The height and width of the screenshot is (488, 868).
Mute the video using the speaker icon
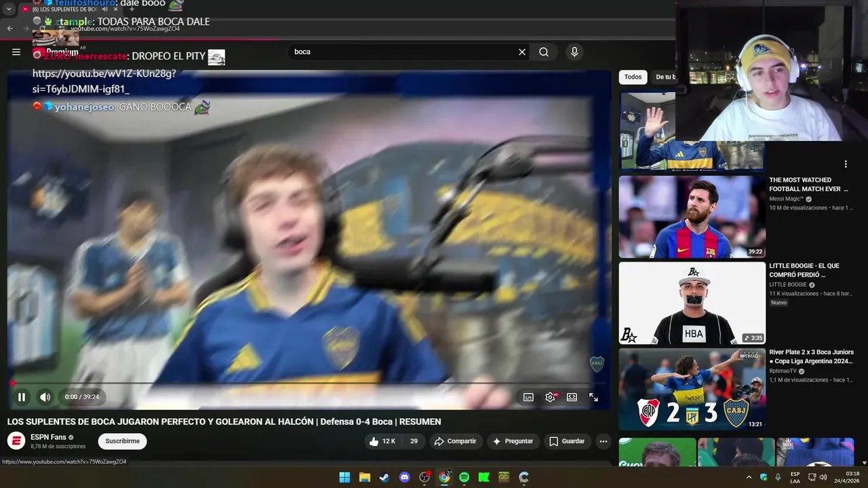(45, 397)
